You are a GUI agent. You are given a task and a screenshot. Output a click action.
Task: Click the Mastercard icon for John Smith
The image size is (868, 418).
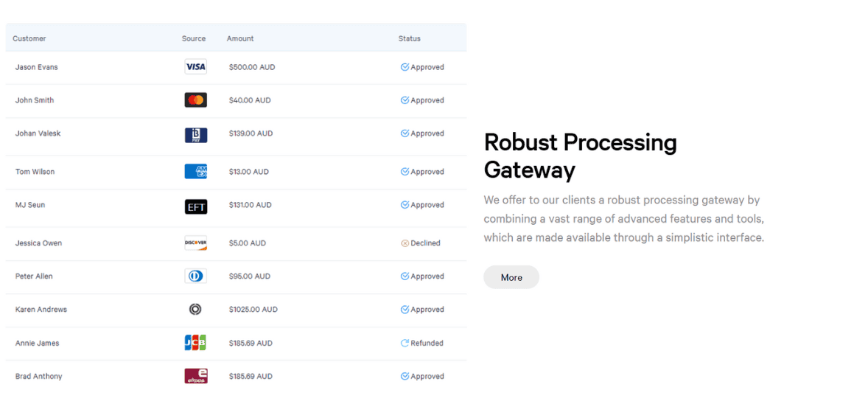pos(195,100)
